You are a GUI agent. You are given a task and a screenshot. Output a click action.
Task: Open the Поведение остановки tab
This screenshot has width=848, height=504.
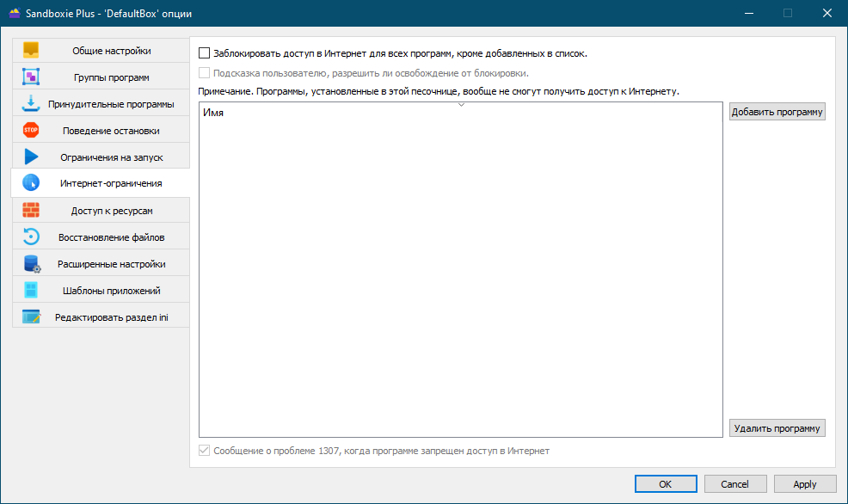coord(101,131)
